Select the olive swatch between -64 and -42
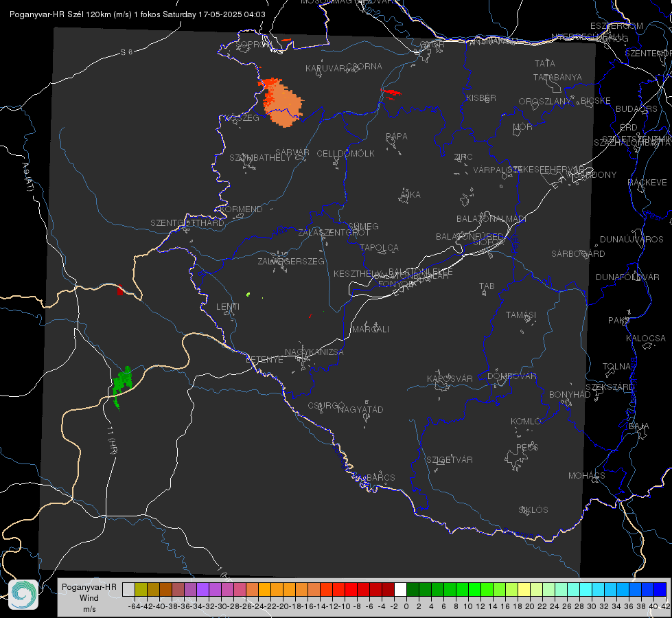 (x=141, y=589)
